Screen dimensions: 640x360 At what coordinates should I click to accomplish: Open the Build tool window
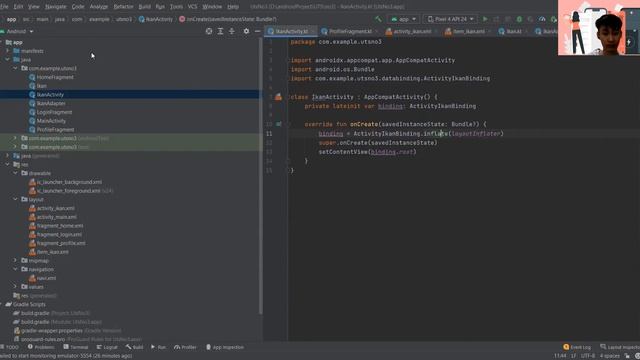[x=135, y=347]
